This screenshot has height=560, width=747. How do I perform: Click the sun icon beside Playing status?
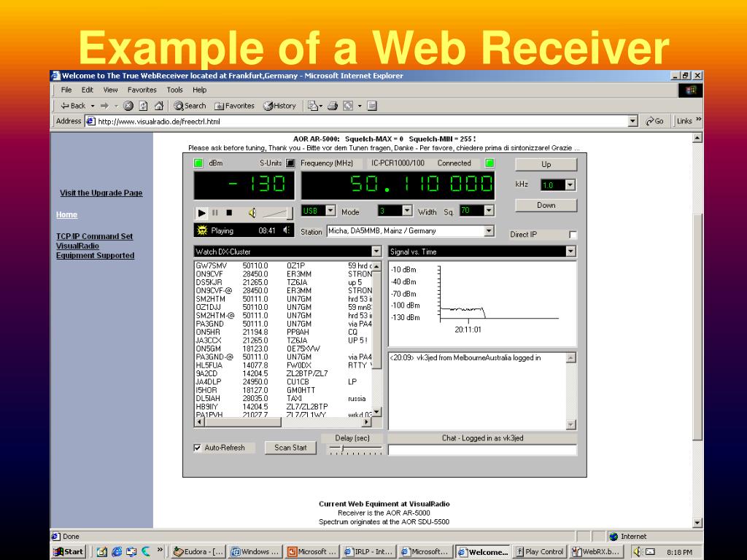[202, 230]
